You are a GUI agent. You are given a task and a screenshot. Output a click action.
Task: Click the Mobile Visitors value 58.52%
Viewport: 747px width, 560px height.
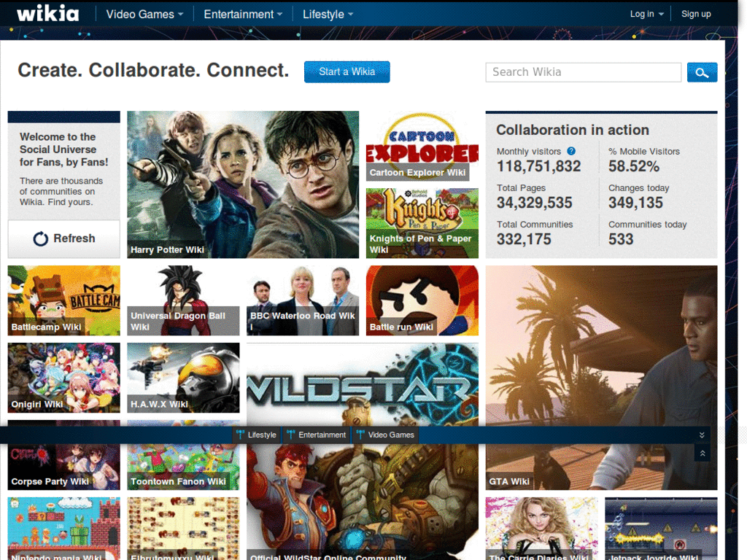click(634, 166)
